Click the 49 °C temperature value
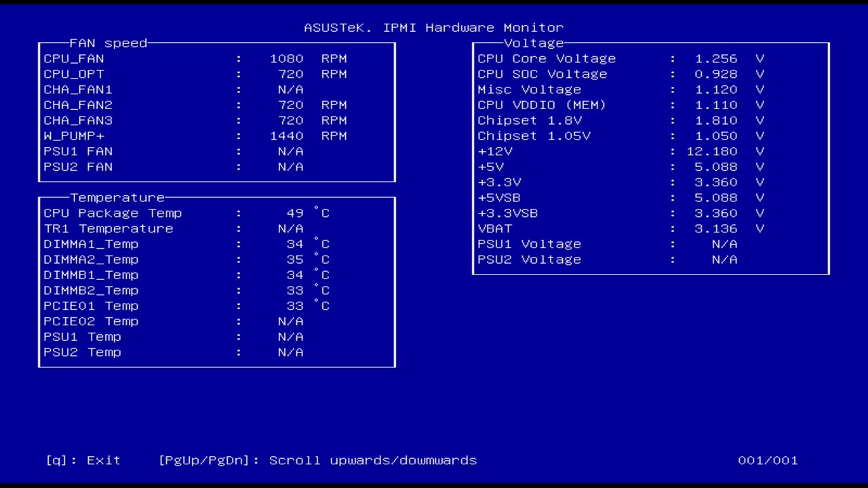Viewport: 868px width, 488px height. [x=309, y=213]
